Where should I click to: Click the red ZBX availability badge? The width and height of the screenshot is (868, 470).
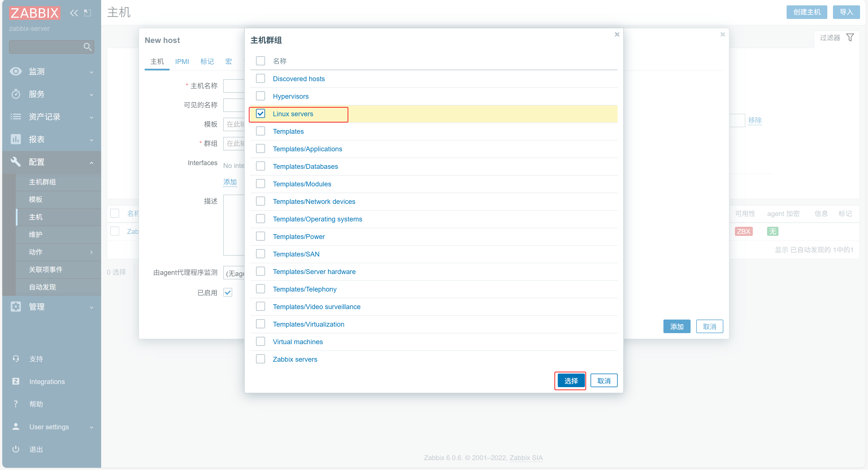click(x=743, y=231)
